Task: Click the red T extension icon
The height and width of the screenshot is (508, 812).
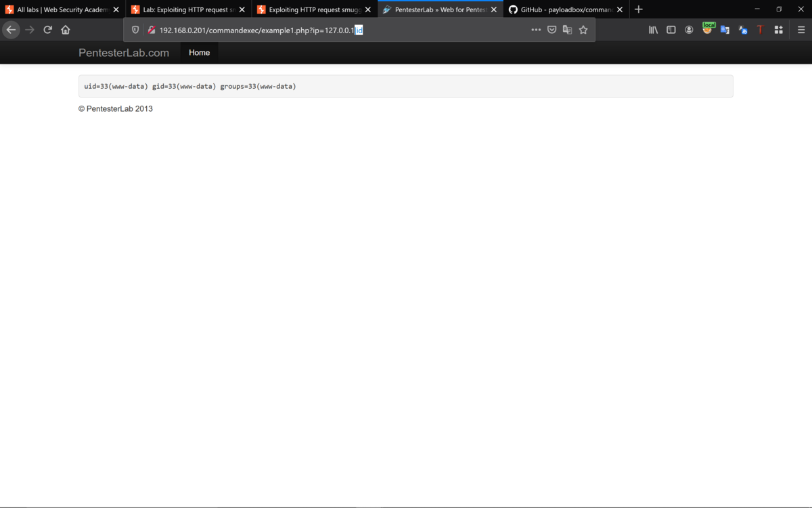Action: point(760,30)
